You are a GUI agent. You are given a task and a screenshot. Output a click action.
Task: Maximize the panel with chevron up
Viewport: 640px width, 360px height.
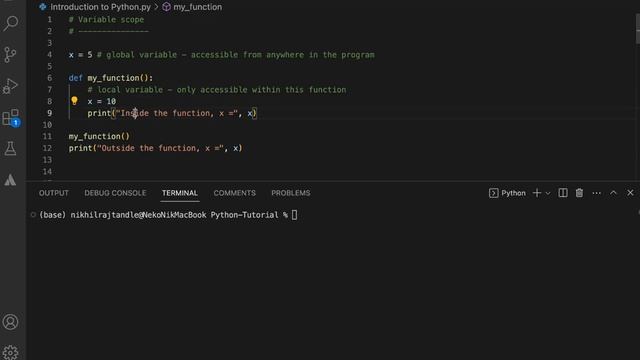[x=613, y=193]
